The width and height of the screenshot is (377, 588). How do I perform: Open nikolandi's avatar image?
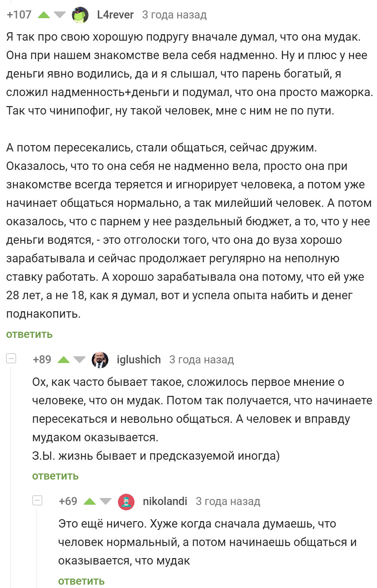click(x=126, y=502)
